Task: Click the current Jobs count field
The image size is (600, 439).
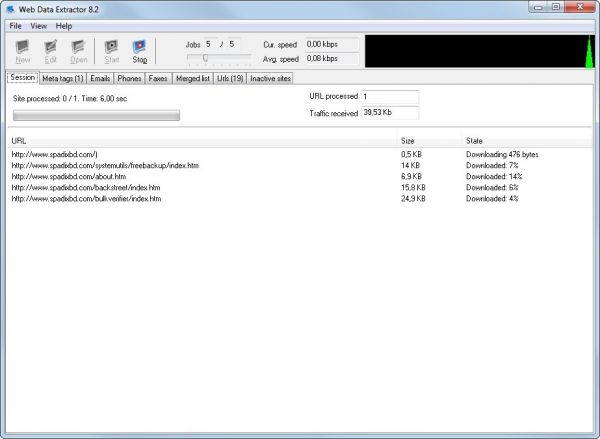Action: pos(210,44)
